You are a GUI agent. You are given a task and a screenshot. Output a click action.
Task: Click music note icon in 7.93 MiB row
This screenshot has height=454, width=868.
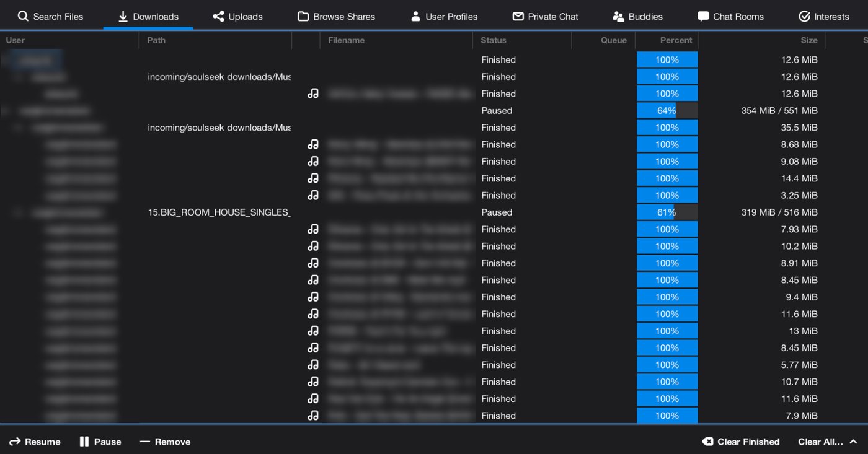(x=313, y=229)
